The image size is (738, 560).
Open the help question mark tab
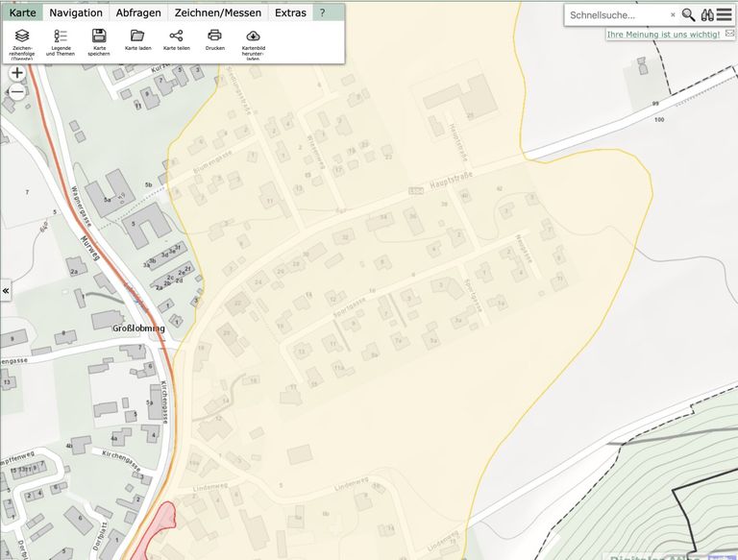[x=322, y=12]
